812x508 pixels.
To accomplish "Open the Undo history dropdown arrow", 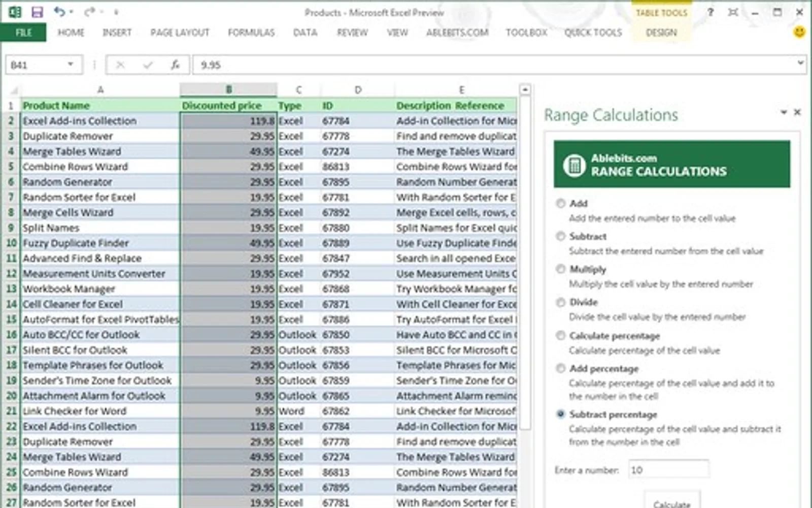I will click(x=71, y=12).
